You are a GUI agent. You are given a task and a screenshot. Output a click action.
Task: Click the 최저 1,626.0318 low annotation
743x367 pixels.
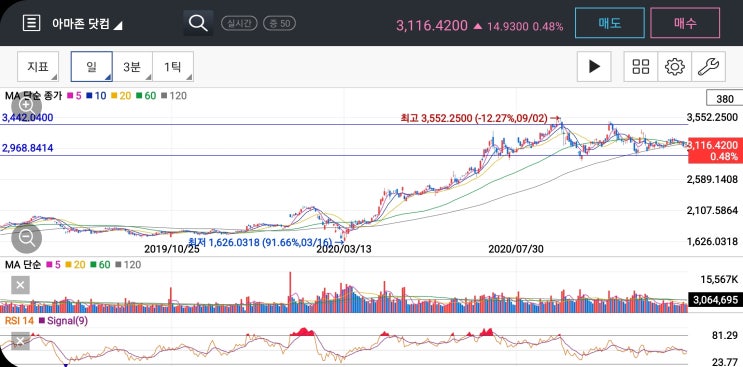pyautogui.click(x=266, y=242)
